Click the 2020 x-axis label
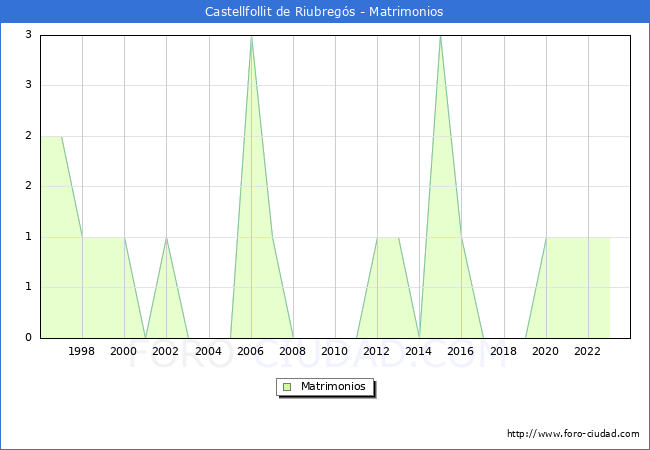This screenshot has height=450, width=650. pos(546,351)
